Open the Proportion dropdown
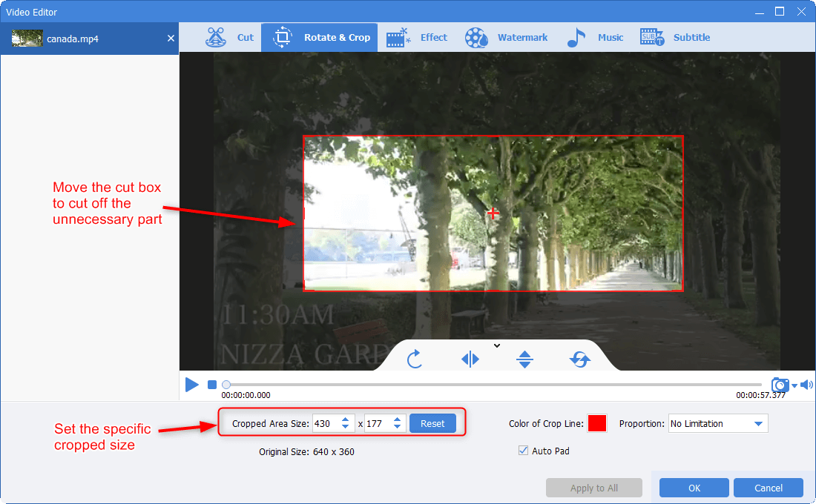 717,423
